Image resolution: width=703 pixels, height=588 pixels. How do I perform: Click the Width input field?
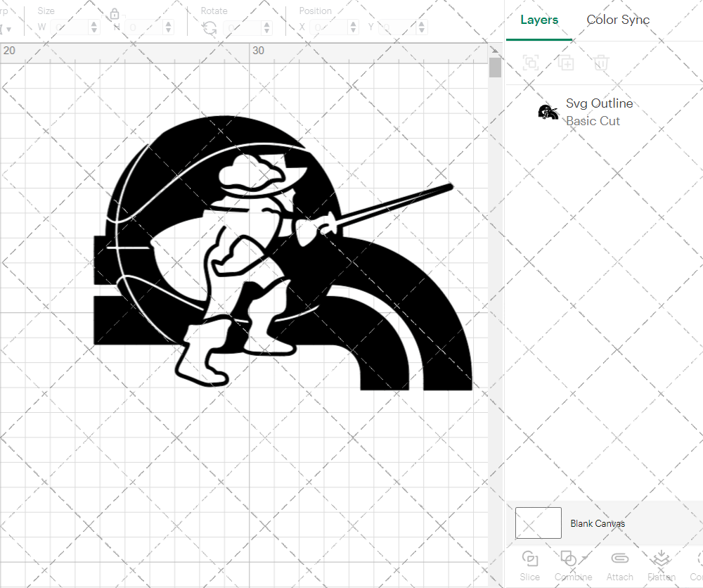[x=70, y=27]
